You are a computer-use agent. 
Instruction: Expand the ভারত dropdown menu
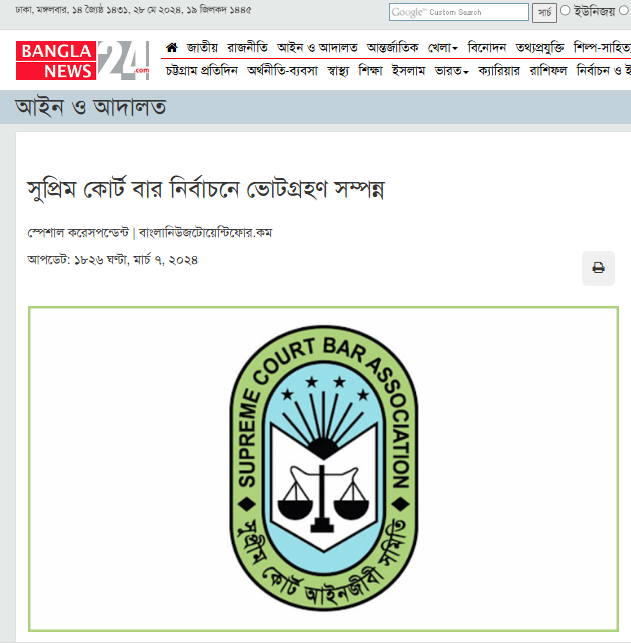point(451,71)
